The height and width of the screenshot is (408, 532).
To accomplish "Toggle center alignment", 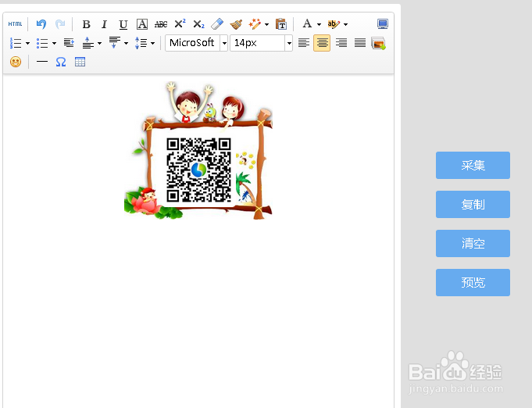I will 322,43.
